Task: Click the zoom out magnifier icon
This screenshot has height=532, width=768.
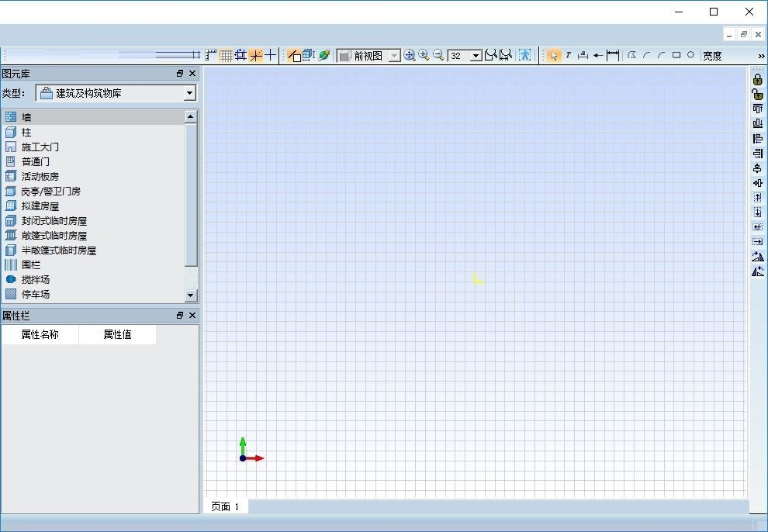Action: 438,55
